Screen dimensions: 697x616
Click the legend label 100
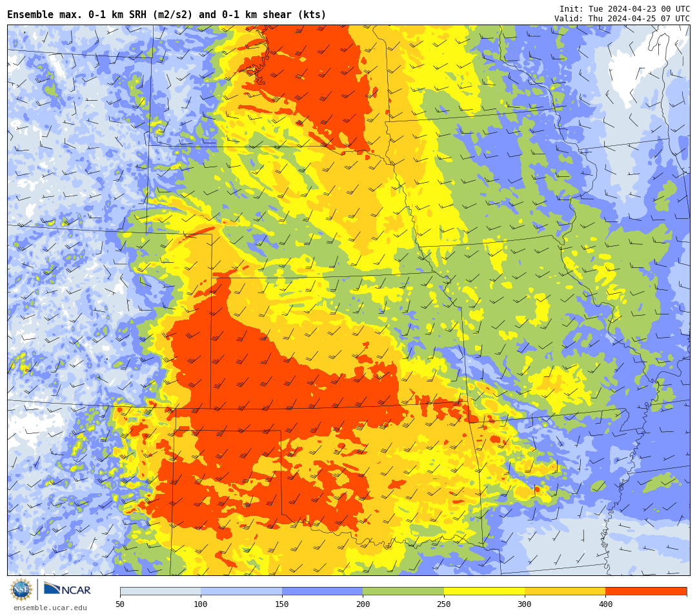201,604
